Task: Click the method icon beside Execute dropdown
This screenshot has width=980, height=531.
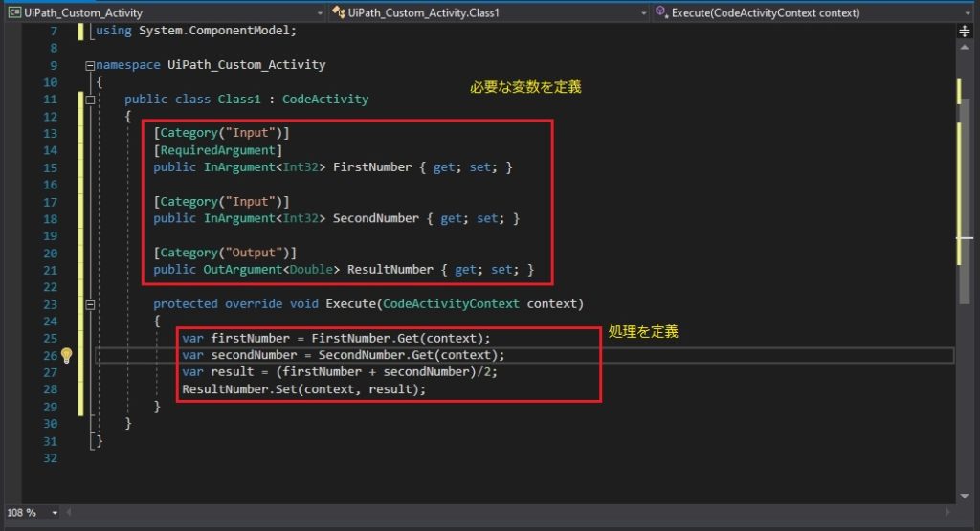Action: click(662, 12)
